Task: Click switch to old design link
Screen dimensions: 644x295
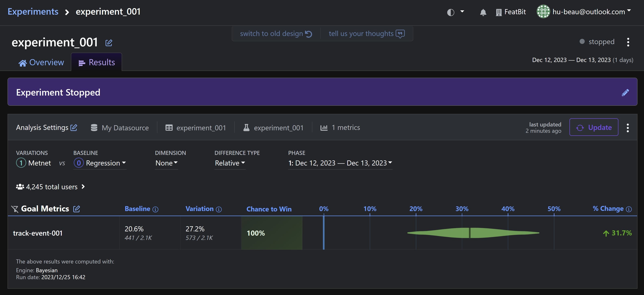Action: pos(276,34)
